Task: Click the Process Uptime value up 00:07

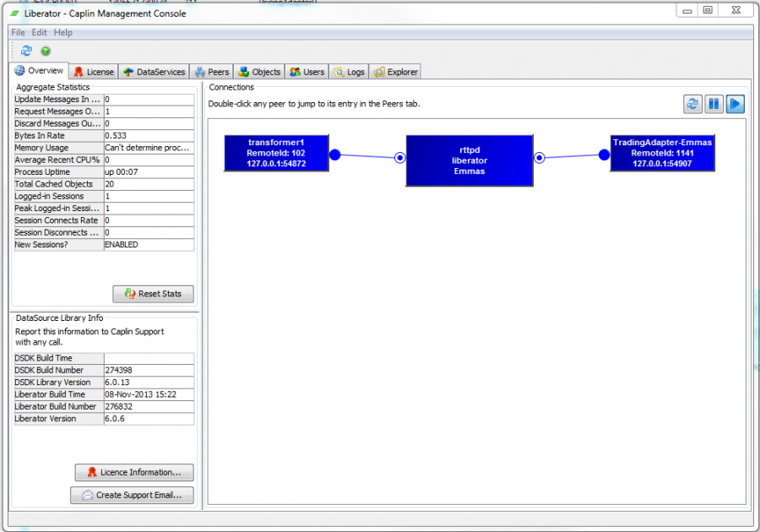Action: tap(149, 172)
